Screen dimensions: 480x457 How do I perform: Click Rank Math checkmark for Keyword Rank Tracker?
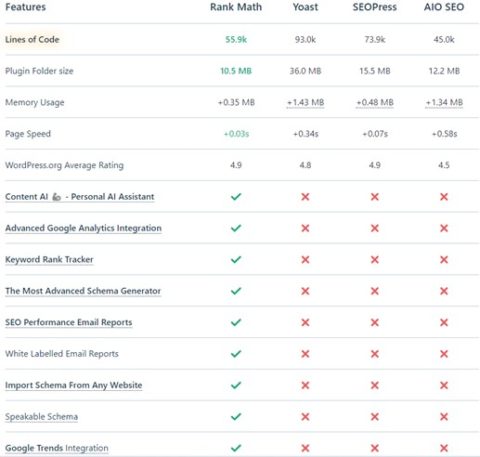coord(236,259)
